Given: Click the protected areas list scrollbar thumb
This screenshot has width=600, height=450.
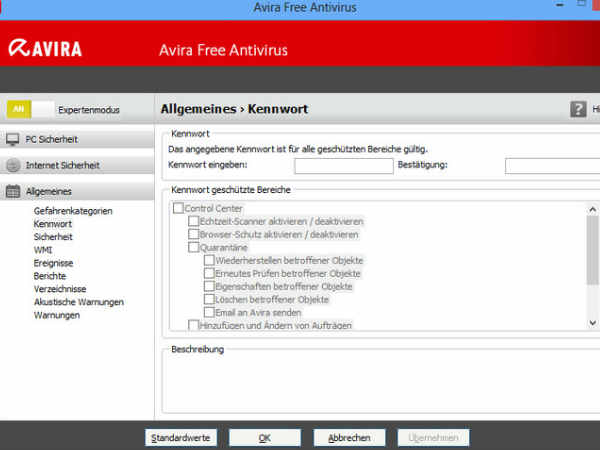Looking at the screenshot, I should (x=592, y=251).
